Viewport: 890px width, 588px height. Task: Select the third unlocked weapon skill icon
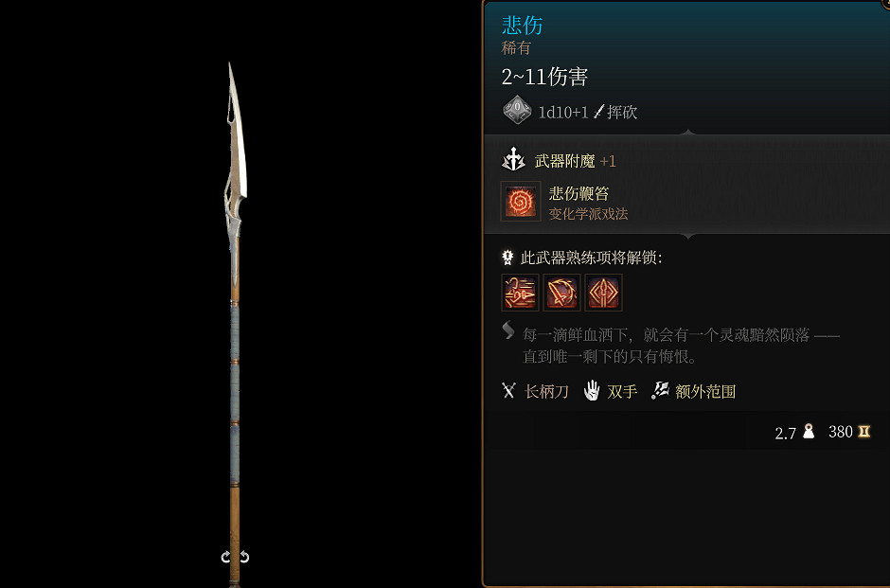(x=603, y=293)
